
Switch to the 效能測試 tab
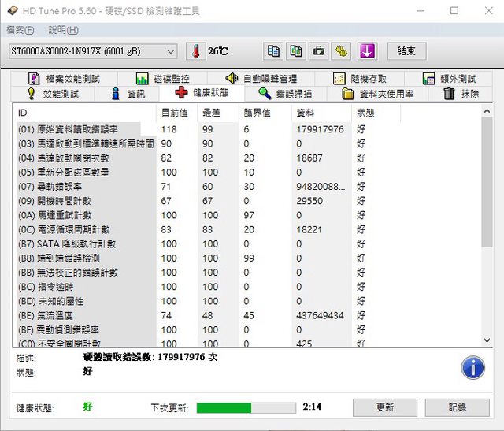coord(54,94)
